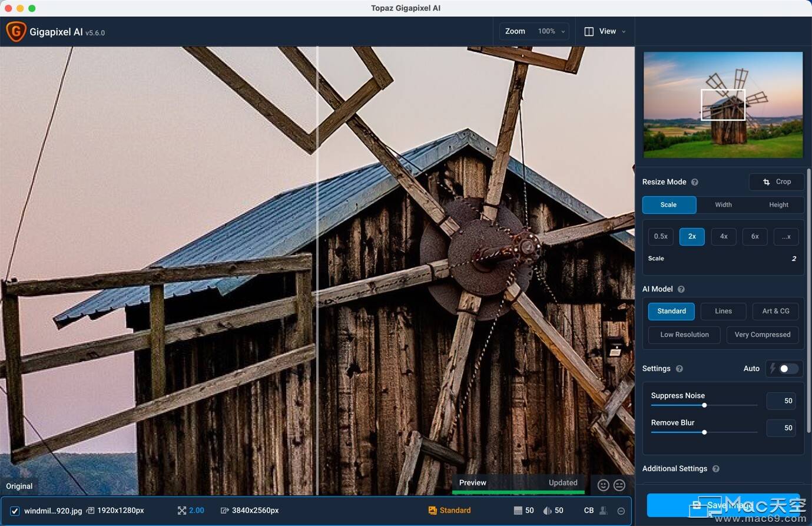Viewport: 812px width, 526px height.
Task: Open the AI Model help tooltip
Action: [x=681, y=289]
